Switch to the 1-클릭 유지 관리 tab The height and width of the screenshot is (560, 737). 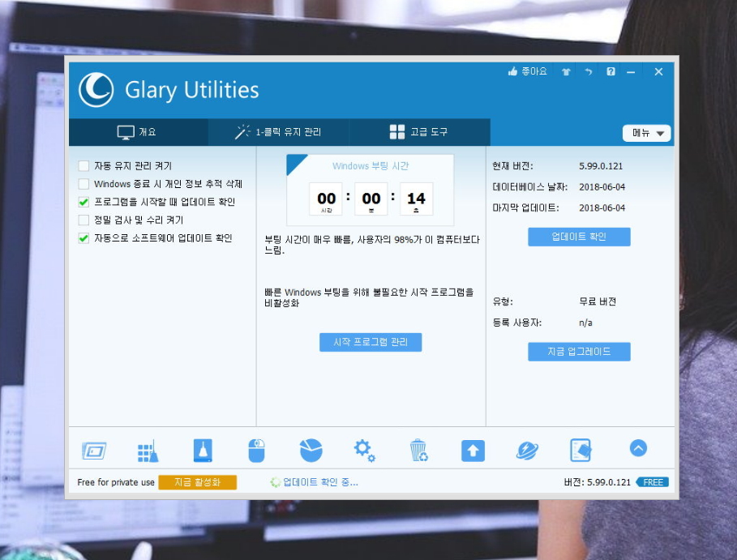278,132
